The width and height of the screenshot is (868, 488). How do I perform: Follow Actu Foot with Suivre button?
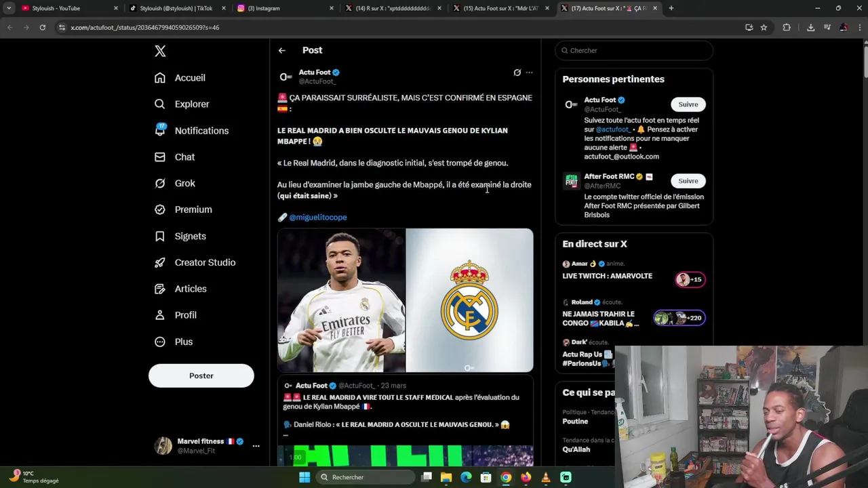coord(688,104)
